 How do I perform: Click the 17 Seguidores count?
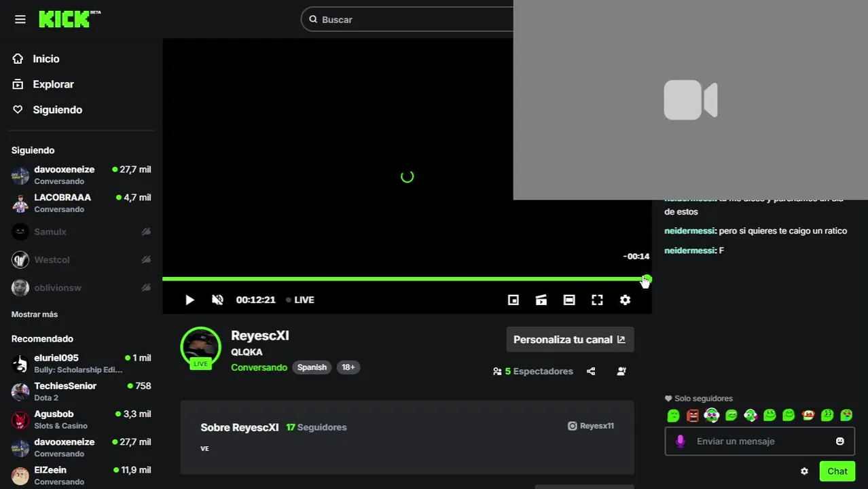pos(317,427)
